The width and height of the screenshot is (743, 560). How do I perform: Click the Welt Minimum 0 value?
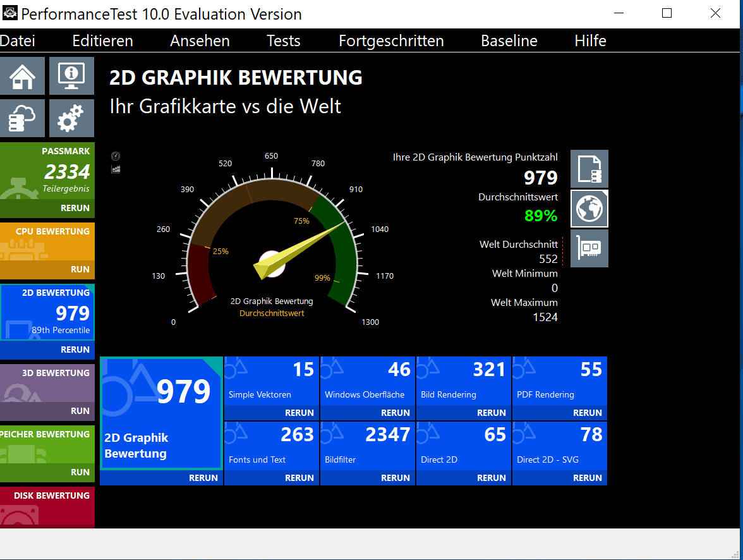click(555, 288)
